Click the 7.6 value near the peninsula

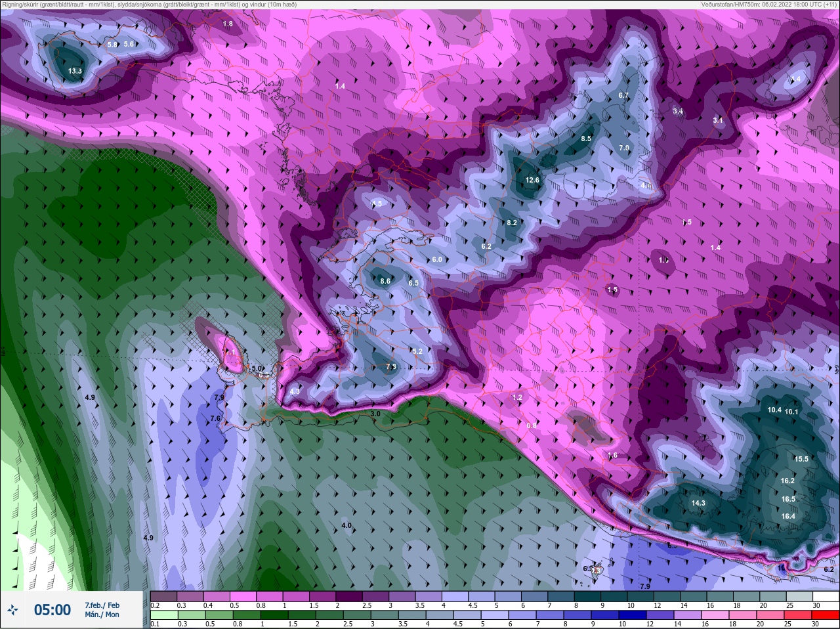(x=215, y=418)
